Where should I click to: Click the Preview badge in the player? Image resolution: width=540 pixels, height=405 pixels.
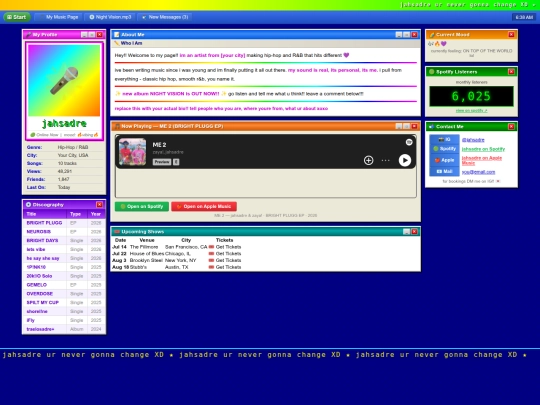coord(162,162)
